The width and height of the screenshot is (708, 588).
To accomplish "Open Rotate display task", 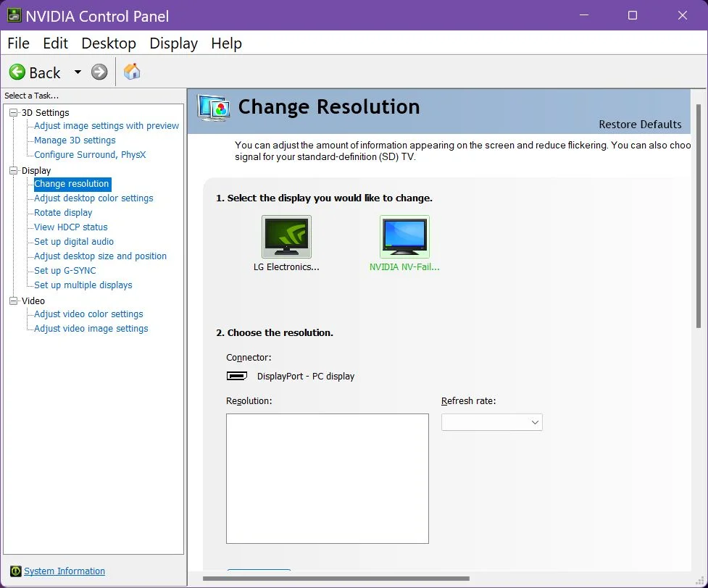I will (63, 213).
